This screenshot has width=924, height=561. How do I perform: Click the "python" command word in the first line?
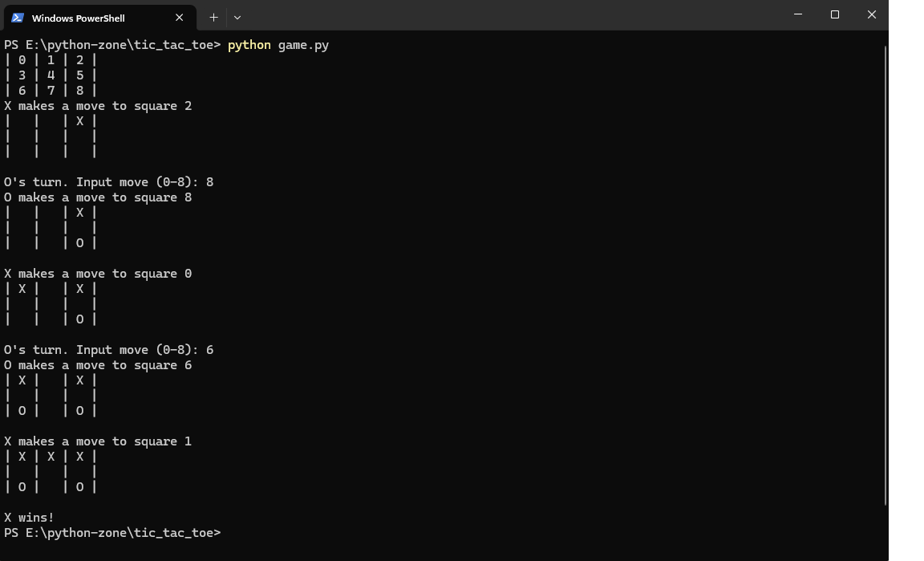pos(249,45)
